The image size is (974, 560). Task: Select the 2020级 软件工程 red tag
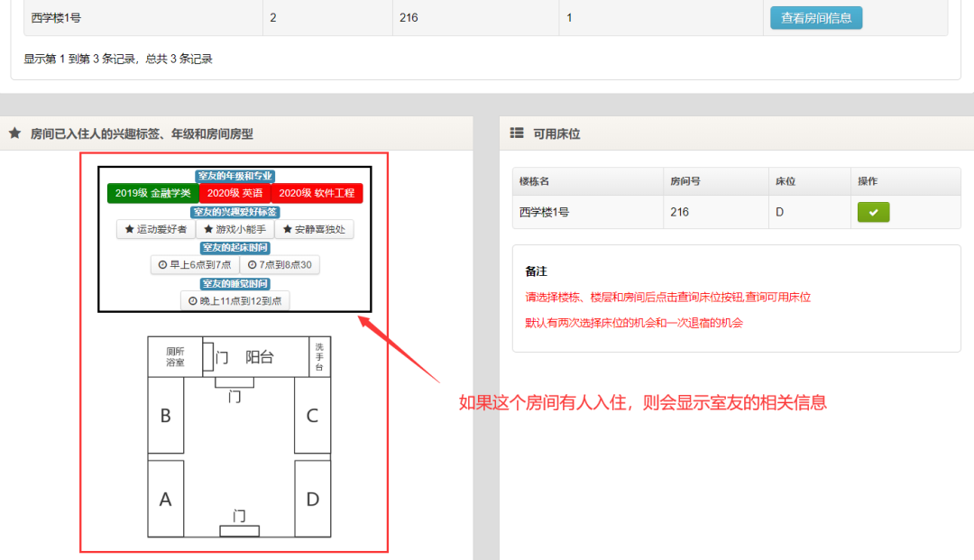click(317, 193)
